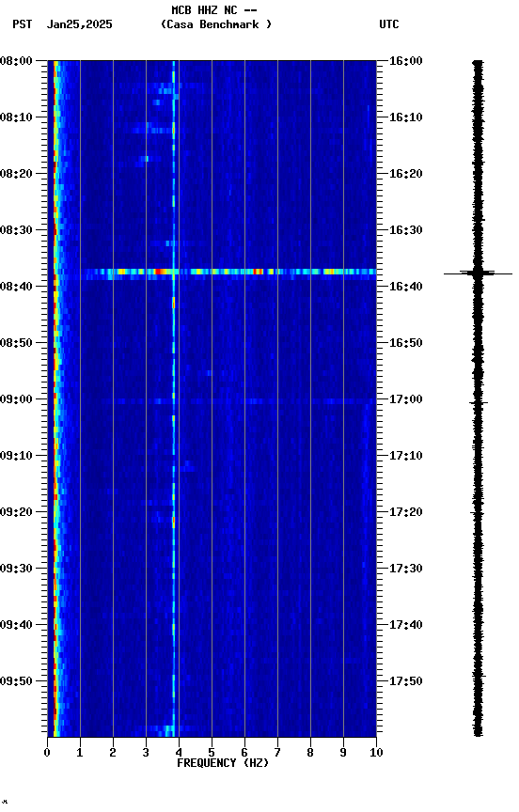The height and width of the screenshot is (812, 519).
Task: Click the '17:40' UTC time label
Action: click(x=406, y=625)
